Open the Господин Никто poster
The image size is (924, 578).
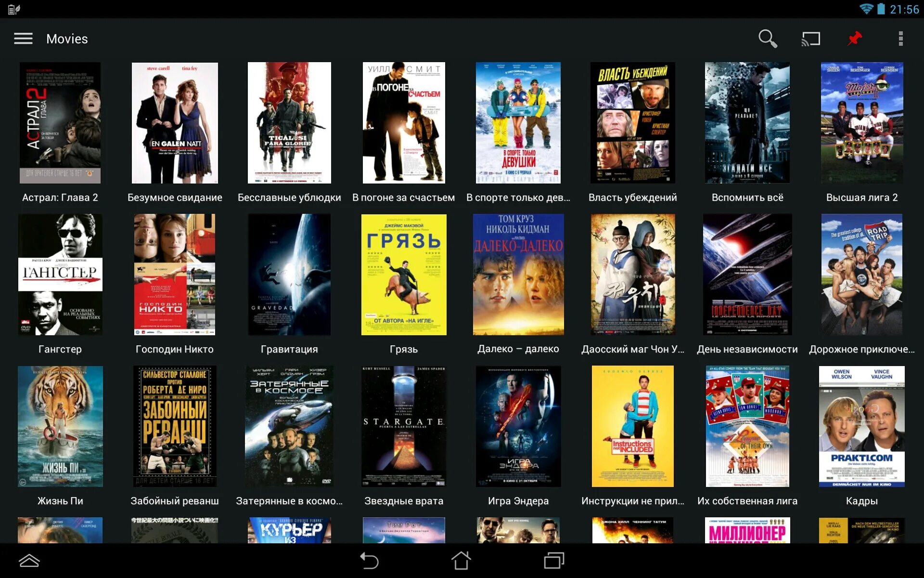pos(175,275)
